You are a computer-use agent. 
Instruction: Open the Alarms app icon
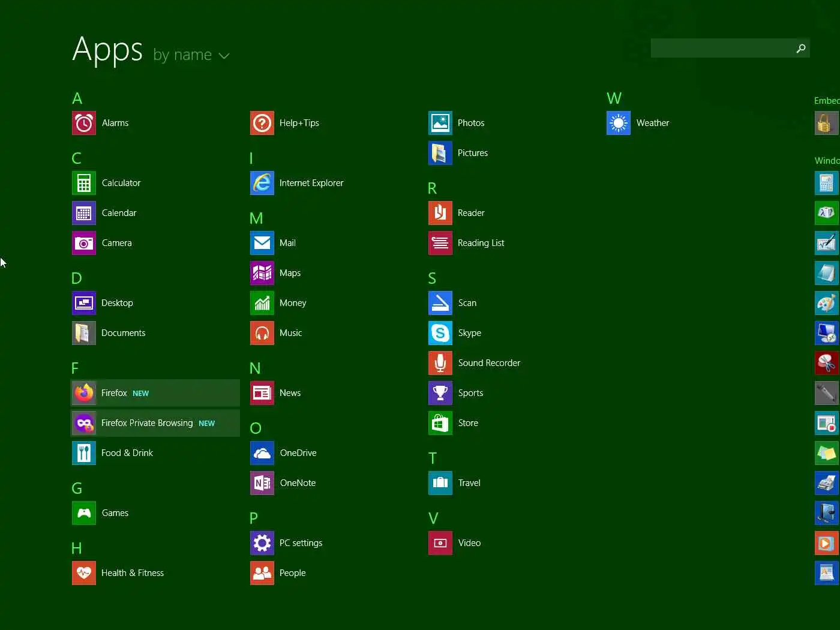pyautogui.click(x=84, y=123)
